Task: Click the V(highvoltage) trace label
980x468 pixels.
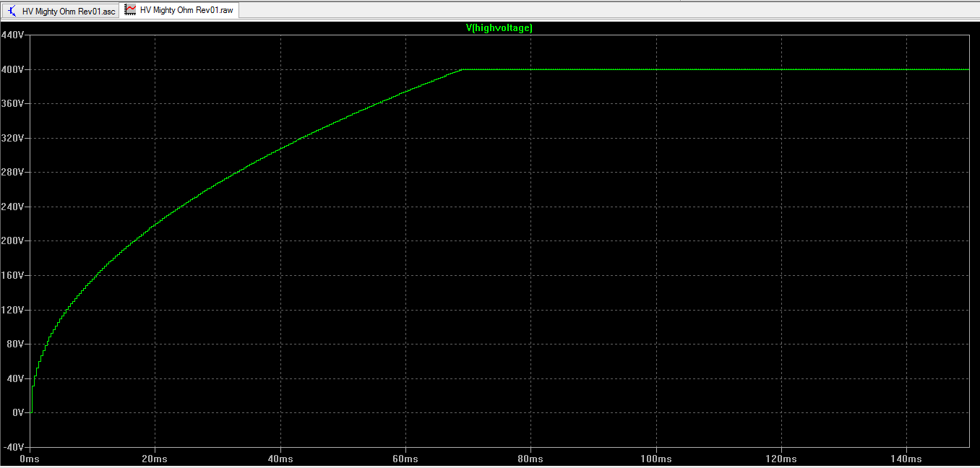Action: (499, 28)
